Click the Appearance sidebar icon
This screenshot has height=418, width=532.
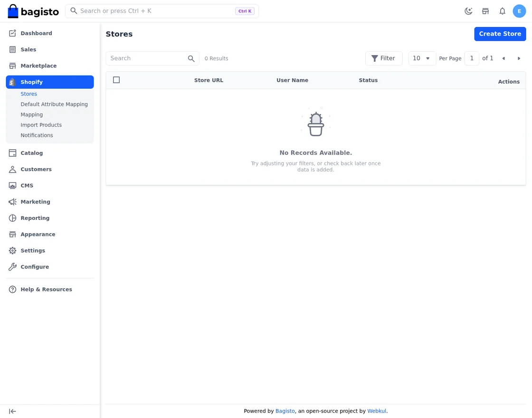coord(12,235)
